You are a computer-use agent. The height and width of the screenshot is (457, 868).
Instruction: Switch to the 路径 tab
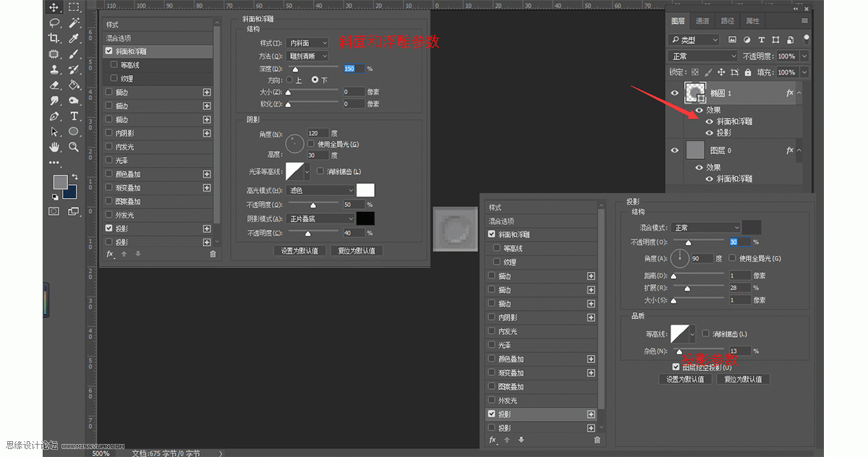coord(728,21)
